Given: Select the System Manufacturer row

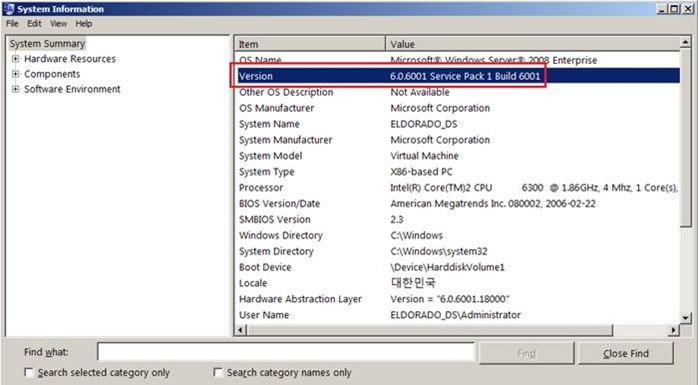Looking at the screenshot, I should click(457, 140).
